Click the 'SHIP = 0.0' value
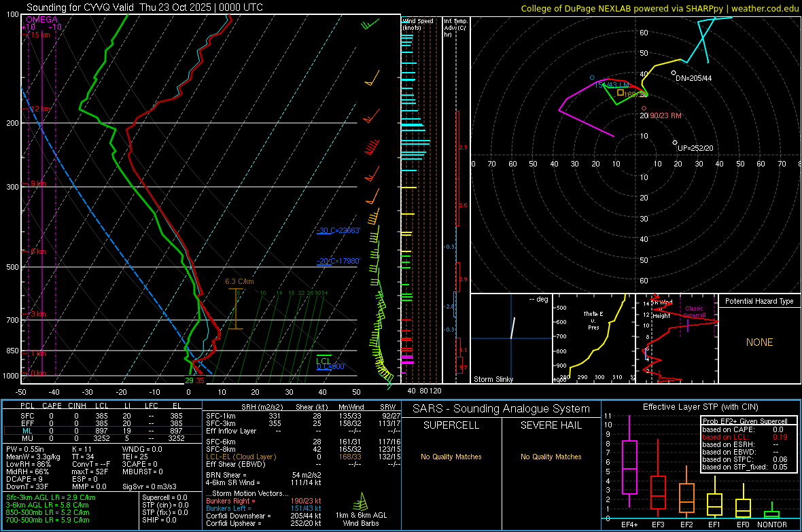802x532 pixels. click(159, 520)
